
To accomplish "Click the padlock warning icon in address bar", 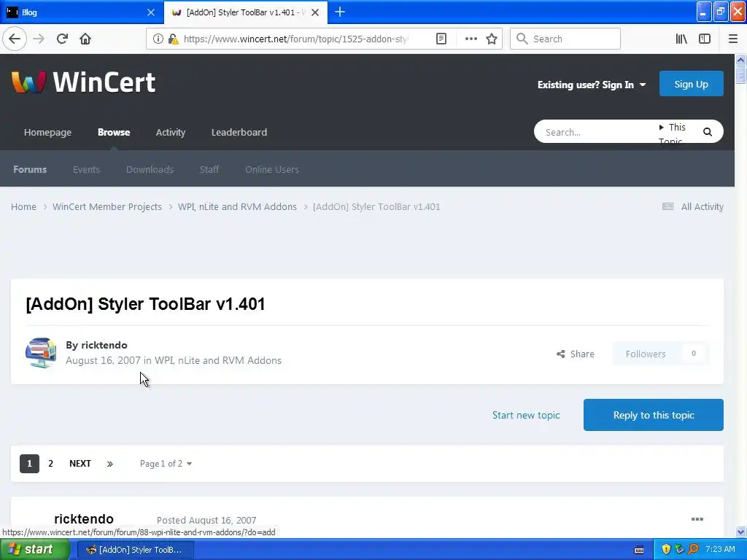I will 174,39.
